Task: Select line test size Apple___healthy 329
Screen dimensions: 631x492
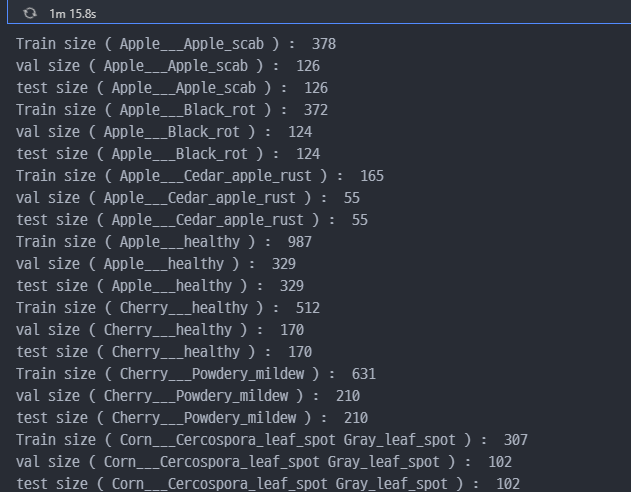Action: 160,286
